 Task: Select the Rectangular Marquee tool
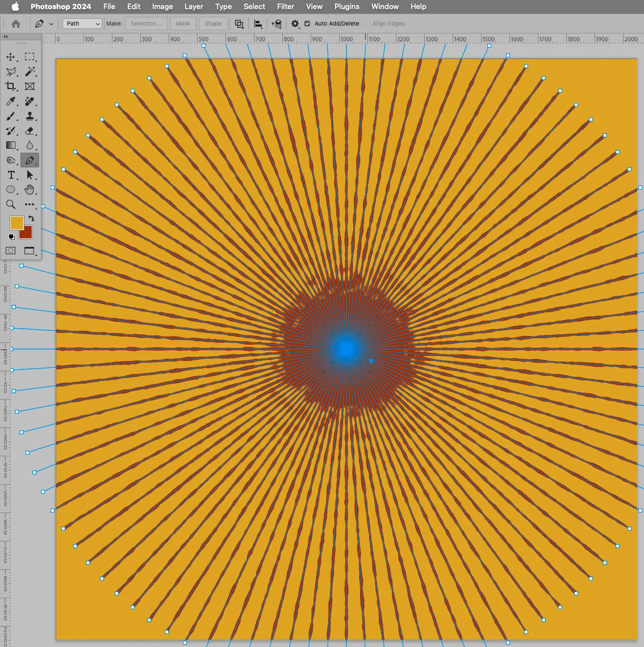pos(30,57)
